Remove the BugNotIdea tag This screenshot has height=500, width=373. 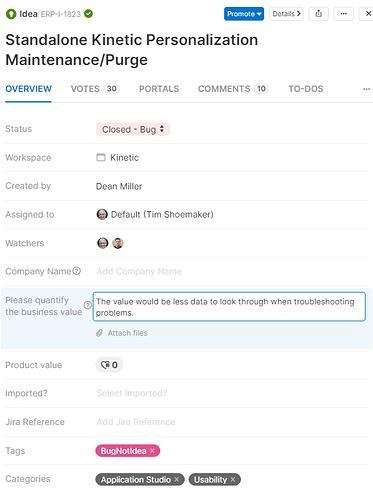pos(152,451)
